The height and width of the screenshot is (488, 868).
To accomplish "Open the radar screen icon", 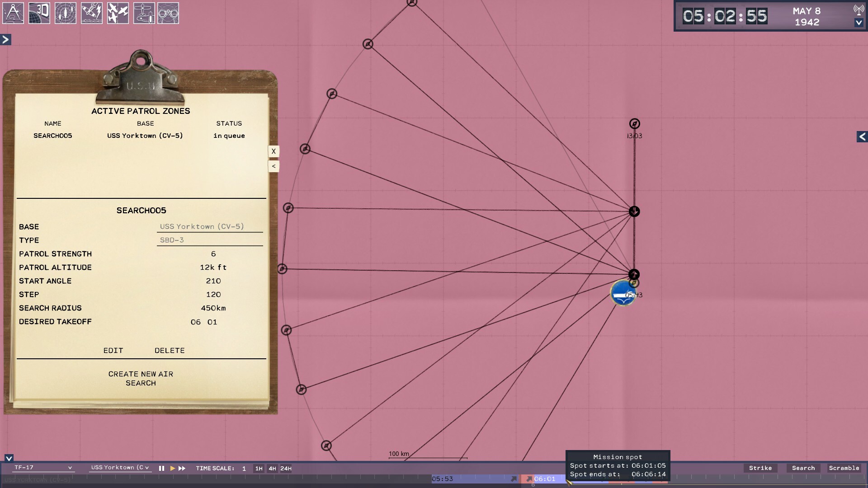I will click(x=66, y=13).
